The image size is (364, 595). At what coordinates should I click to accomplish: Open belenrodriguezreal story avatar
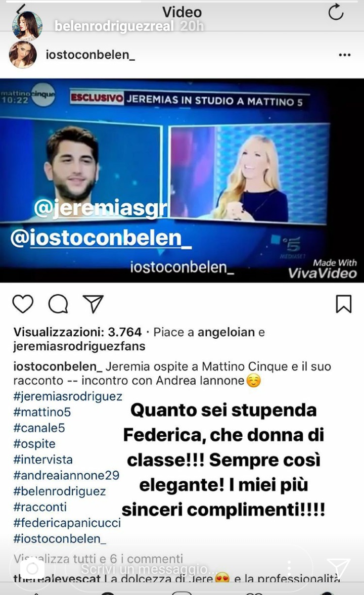point(27,25)
